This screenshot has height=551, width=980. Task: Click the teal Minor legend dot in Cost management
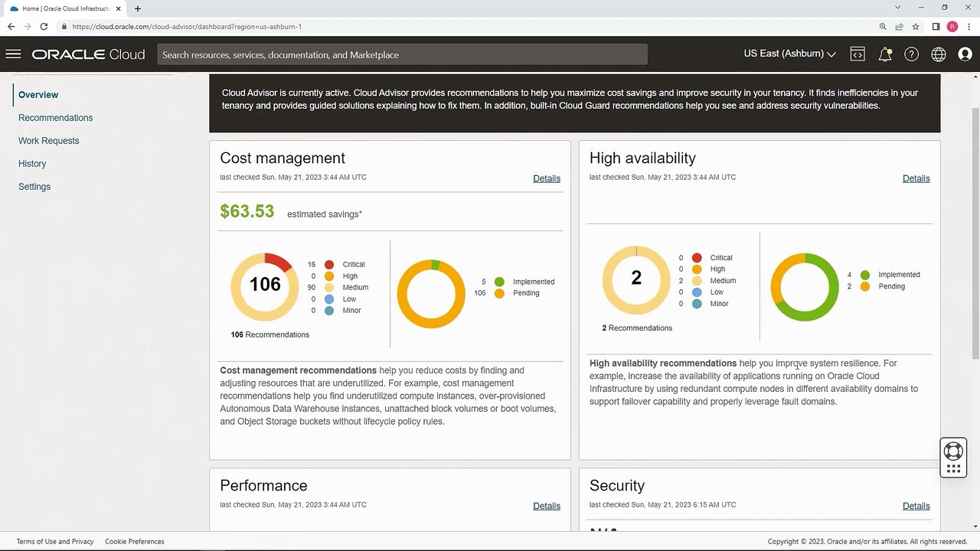(x=329, y=311)
